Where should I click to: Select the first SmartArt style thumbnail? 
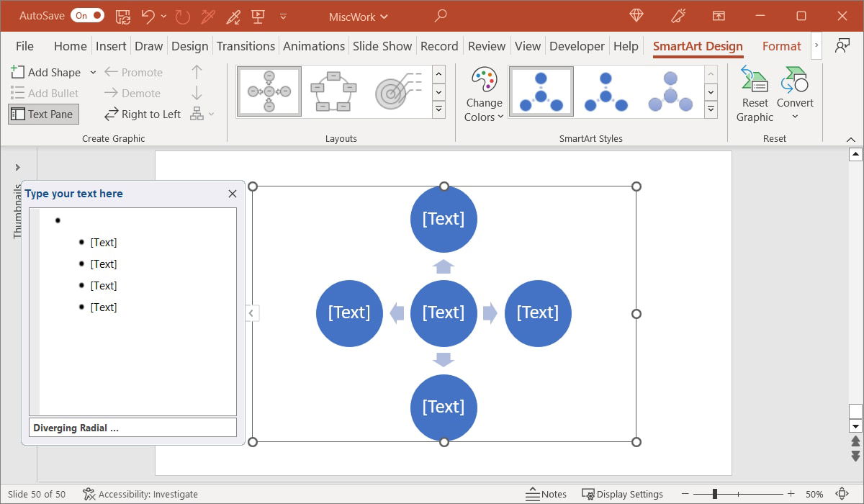tap(541, 91)
